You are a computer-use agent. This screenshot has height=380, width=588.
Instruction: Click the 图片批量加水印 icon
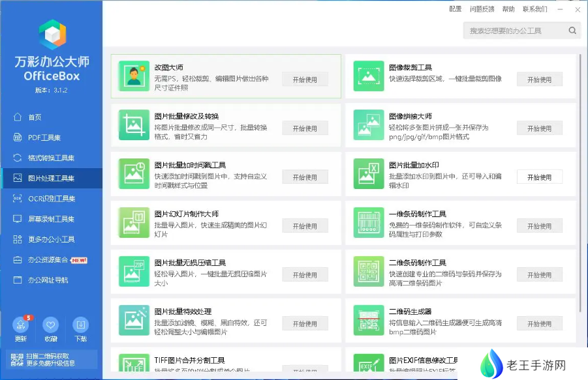pyautogui.click(x=369, y=174)
